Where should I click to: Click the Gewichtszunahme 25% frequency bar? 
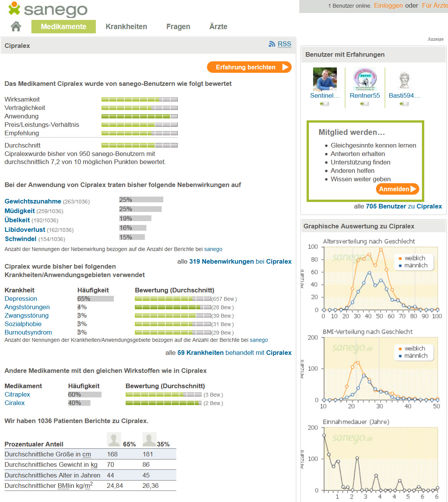(x=141, y=200)
